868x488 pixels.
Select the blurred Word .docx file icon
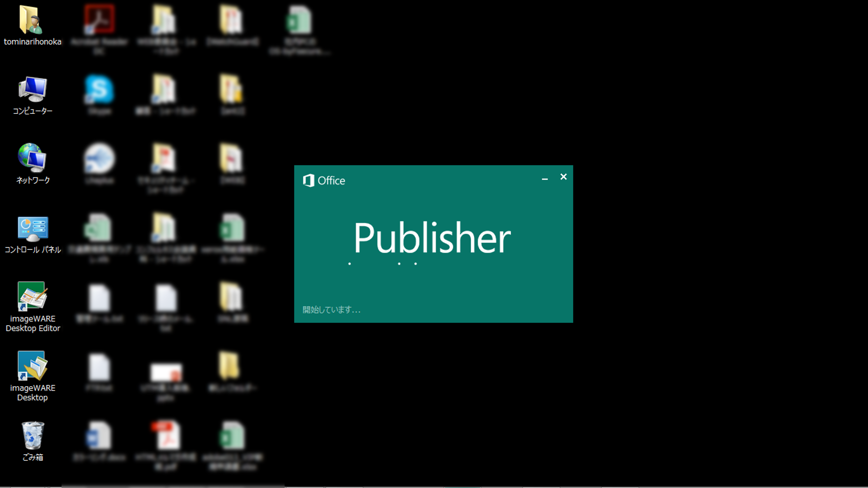pyautogui.click(x=99, y=436)
